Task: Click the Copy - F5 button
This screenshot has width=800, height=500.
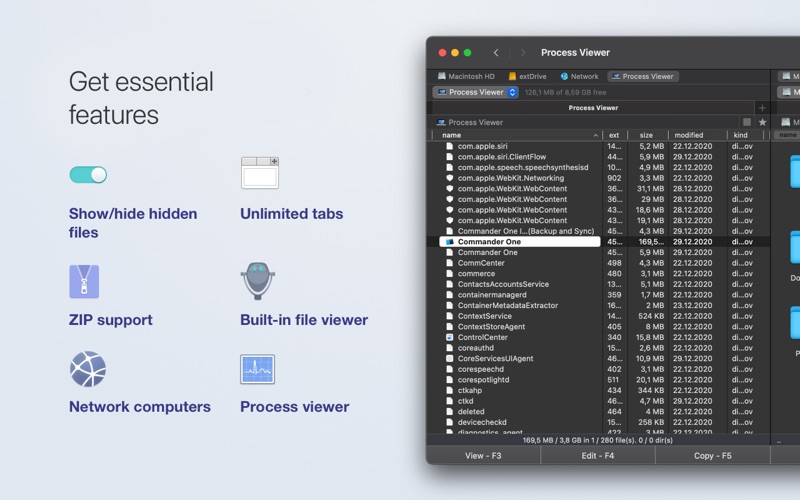Action: click(713, 456)
